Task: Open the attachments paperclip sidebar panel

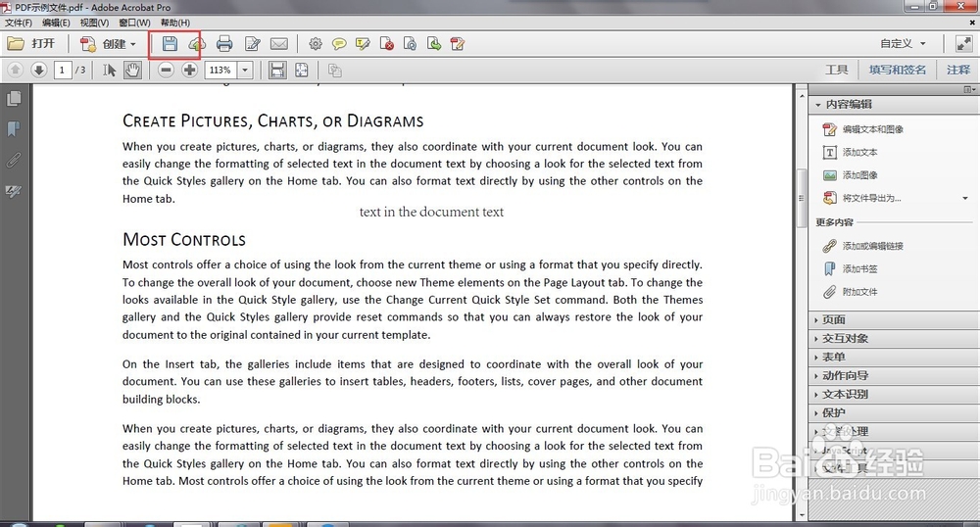Action: click(x=14, y=160)
